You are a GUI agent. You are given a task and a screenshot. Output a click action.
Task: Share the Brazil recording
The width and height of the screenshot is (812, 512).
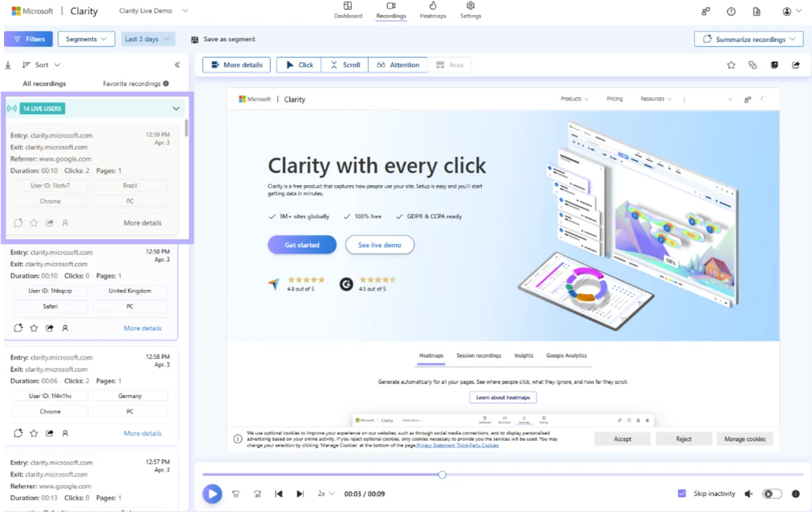[49, 223]
